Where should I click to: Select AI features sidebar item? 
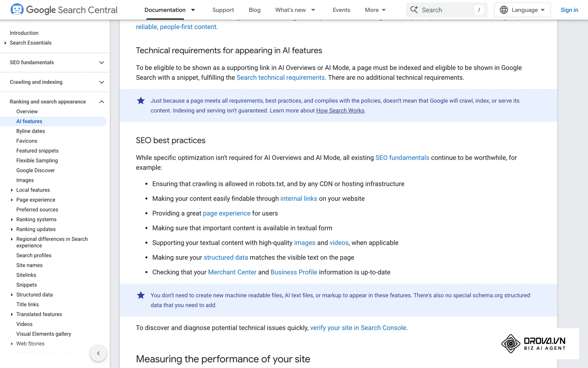pos(53,121)
